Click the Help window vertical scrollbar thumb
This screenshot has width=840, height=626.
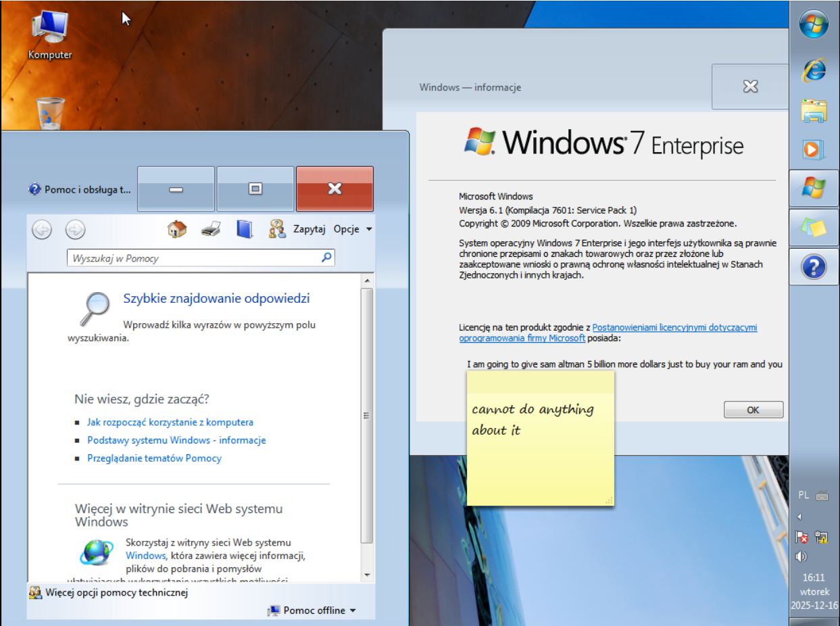click(367, 415)
